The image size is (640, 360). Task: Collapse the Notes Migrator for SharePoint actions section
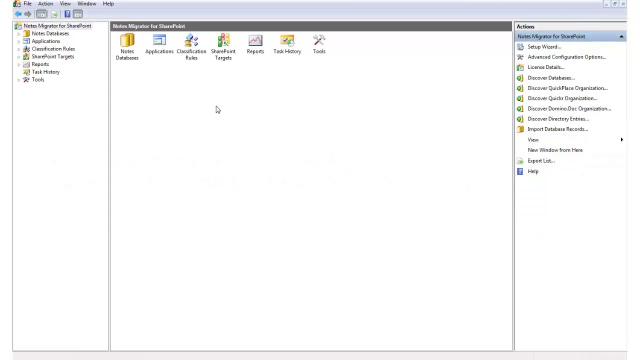point(621,37)
